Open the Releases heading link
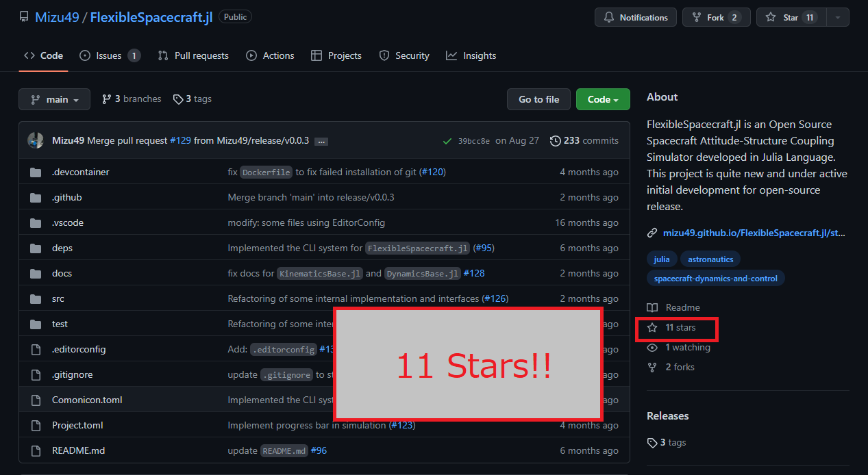This screenshot has width=868, height=475. point(668,415)
